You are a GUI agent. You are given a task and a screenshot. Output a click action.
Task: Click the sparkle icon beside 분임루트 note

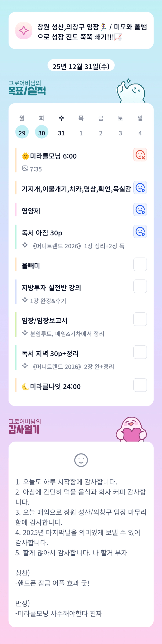coord(25,333)
